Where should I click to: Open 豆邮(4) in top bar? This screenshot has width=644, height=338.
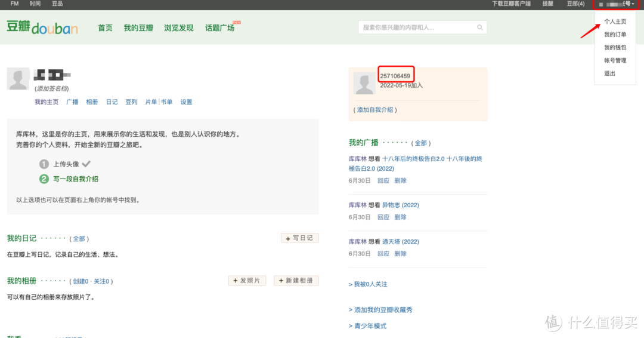575,4
